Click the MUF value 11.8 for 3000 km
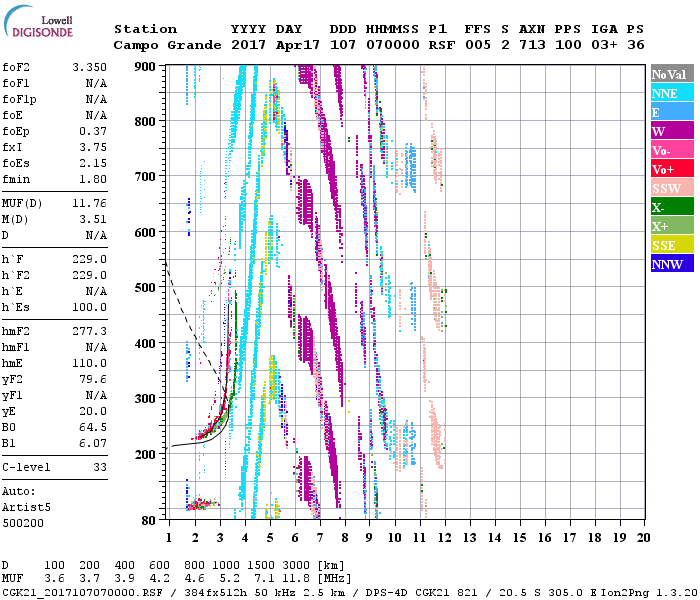 tap(296, 579)
